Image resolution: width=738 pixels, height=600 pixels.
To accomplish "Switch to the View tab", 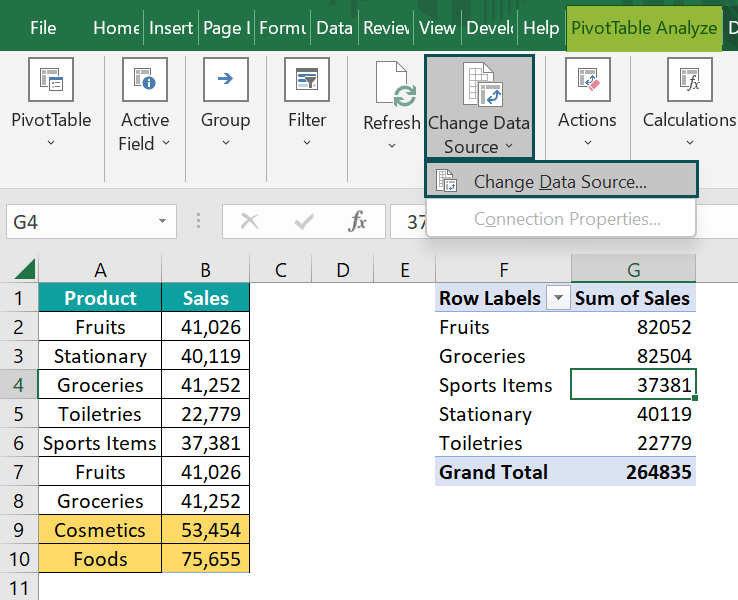I will tap(437, 28).
